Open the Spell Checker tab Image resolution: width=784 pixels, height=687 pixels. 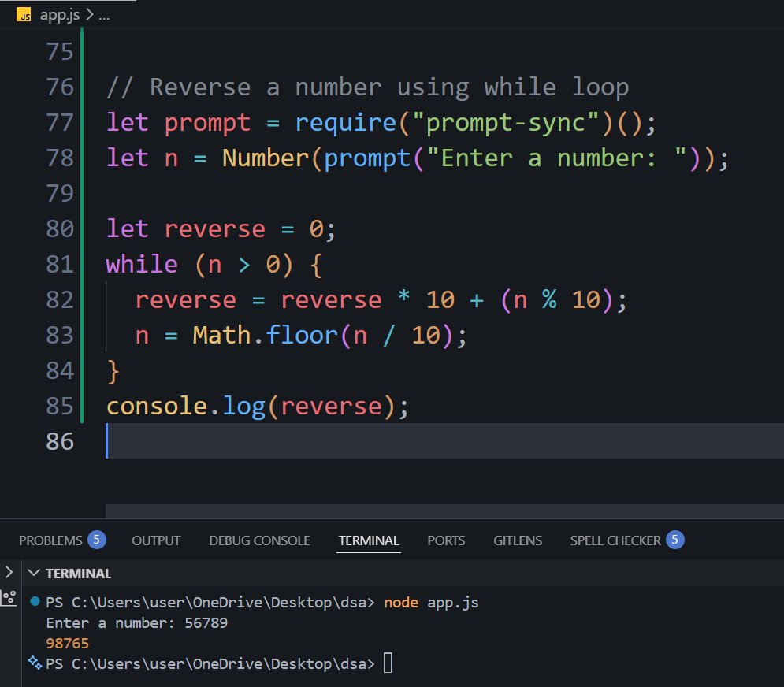615,540
